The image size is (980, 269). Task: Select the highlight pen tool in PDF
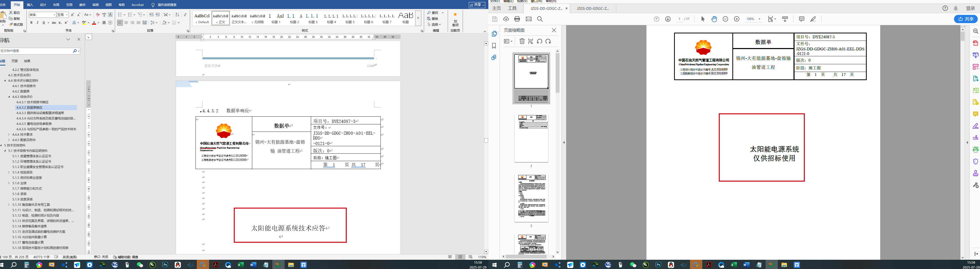(813, 19)
